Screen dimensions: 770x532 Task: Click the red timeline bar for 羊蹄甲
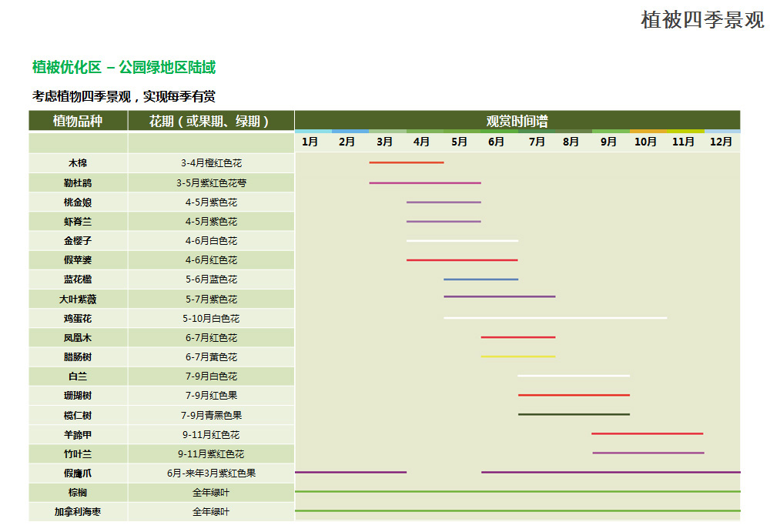[x=648, y=433]
